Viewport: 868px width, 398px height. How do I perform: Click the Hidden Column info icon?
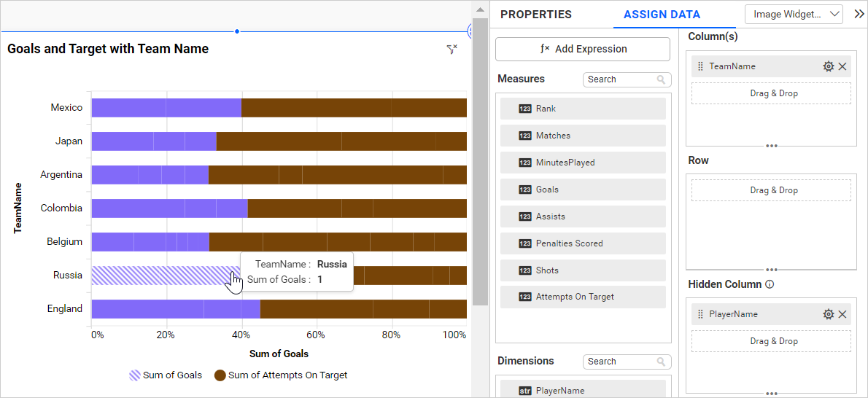click(770, 284)
